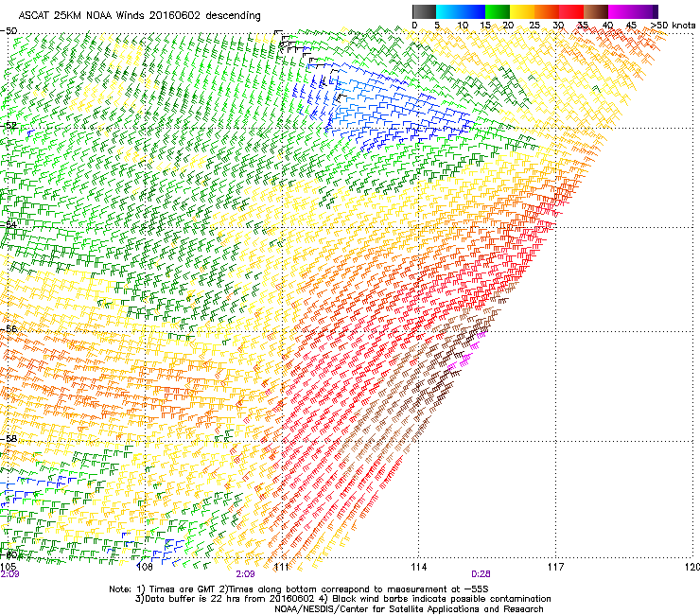Click the brown 35-40 knots legend swatch

596,11
